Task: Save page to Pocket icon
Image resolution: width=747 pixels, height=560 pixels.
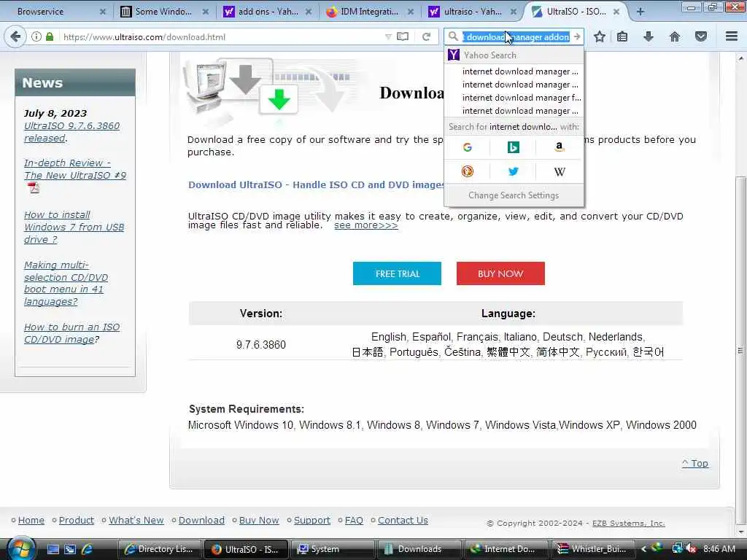Action: (701, 36)
